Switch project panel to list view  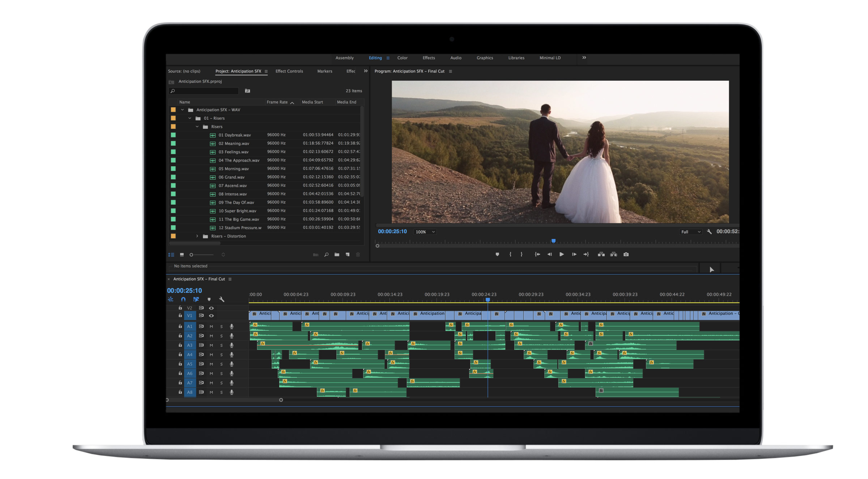pos(171,255)
